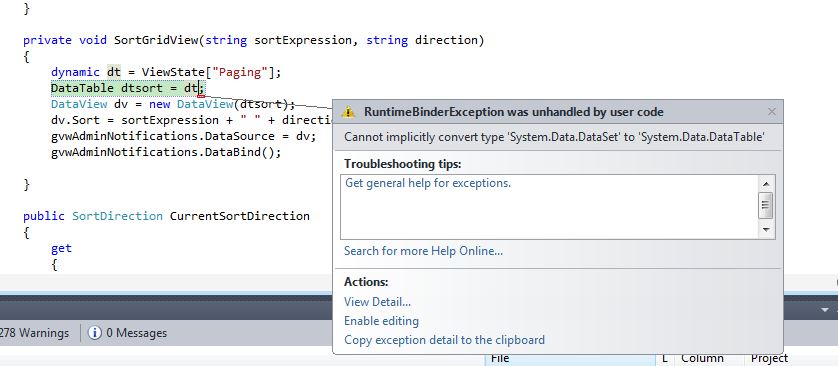Open the error list panel dropdown arrow
The height and width of the screenshot is (366, 838).
click(x=826, y=310)
